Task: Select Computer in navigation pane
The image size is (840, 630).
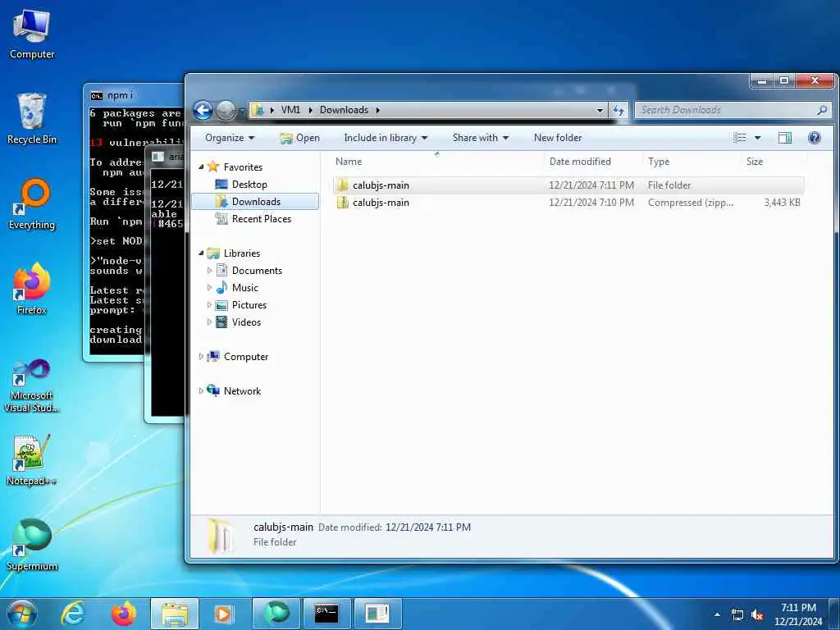Action: pos(245,357)
